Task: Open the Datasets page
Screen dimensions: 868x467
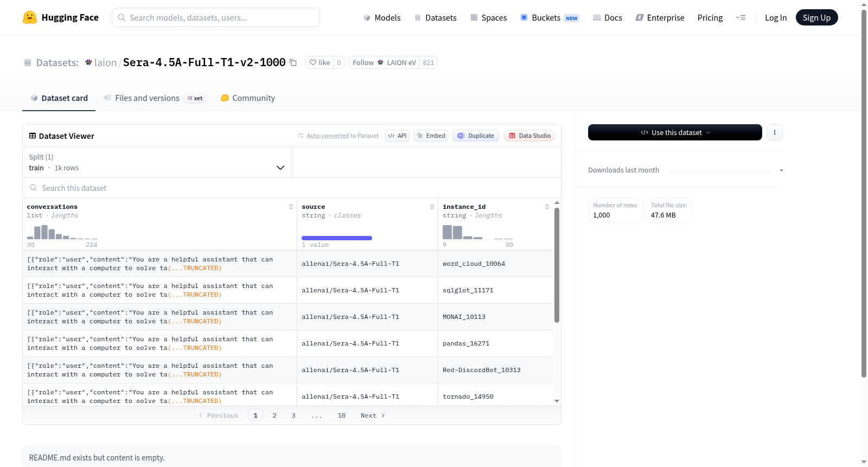Action: [x=435, y=17]
